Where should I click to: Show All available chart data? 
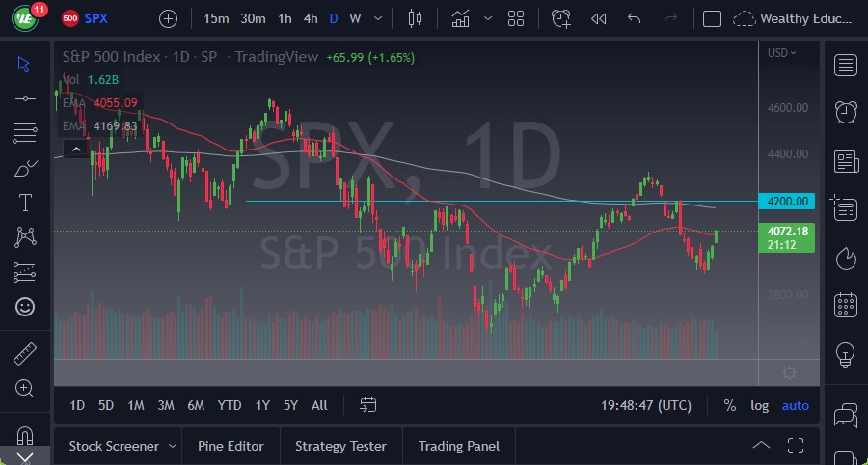[x=319, y=406]
